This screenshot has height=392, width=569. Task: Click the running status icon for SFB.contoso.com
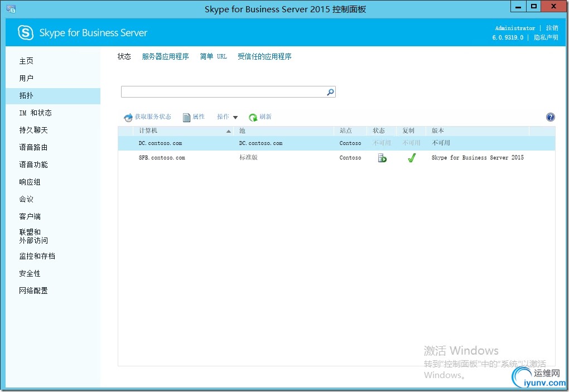coord(382,158)
